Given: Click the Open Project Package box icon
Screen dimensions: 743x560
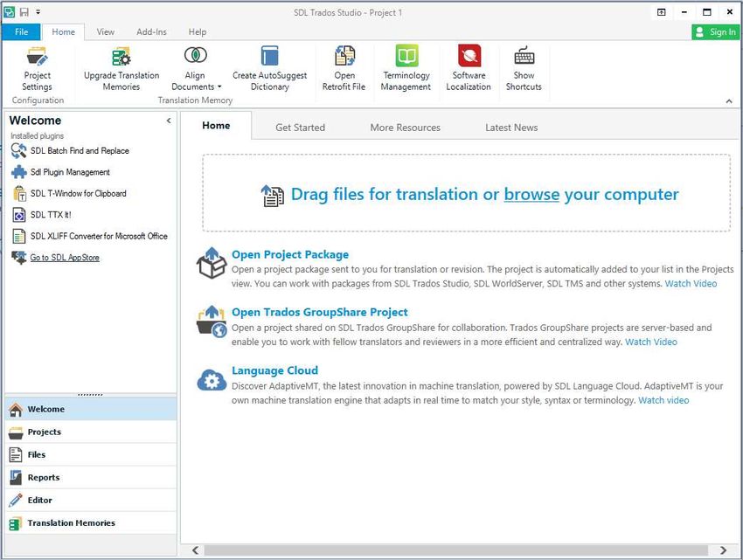Looking at the screenshot, I should [x=212, y=263].
